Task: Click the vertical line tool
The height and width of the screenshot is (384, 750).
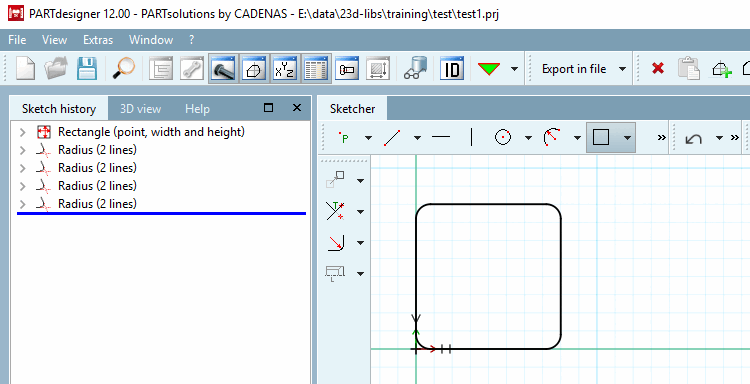Action: tap(471, 138)
